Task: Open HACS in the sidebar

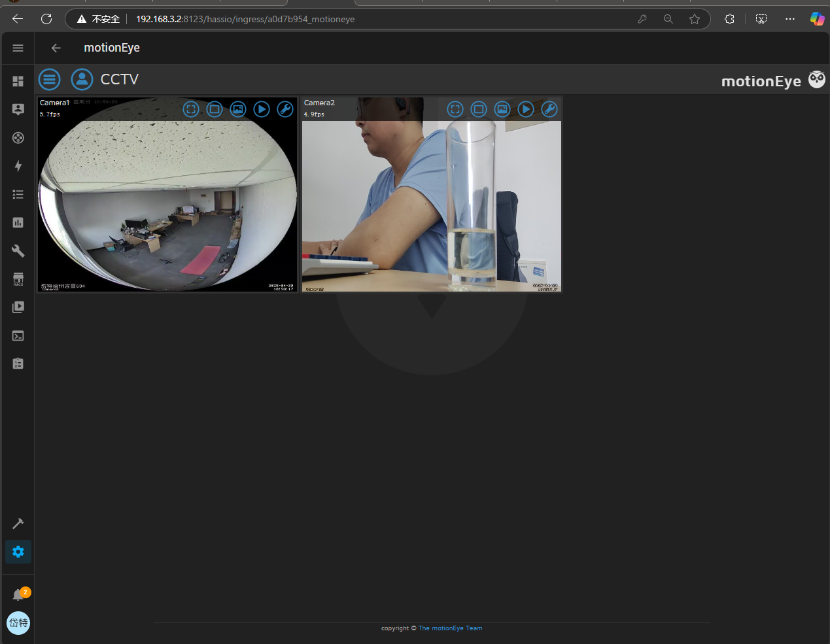Action: point(18,279)
